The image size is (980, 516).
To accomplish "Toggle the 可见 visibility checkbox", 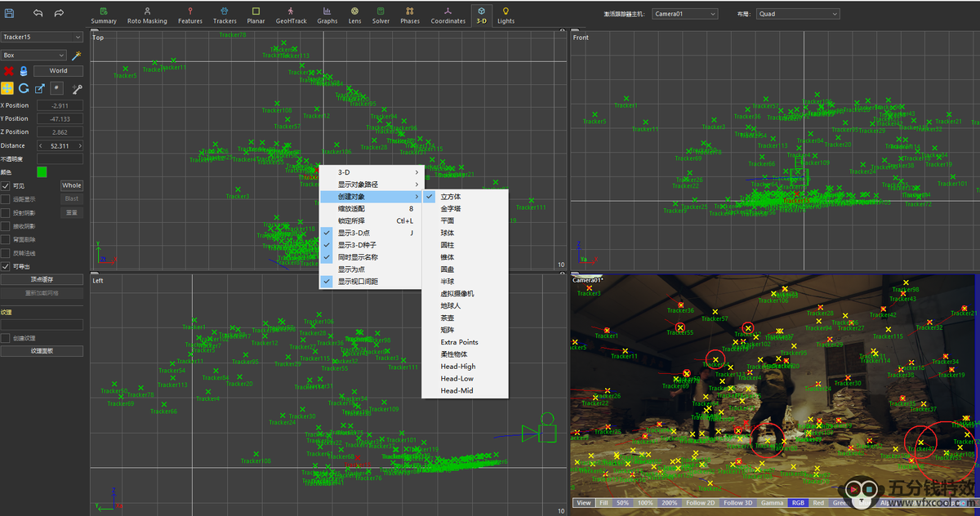I will click(x=6, y=185).
